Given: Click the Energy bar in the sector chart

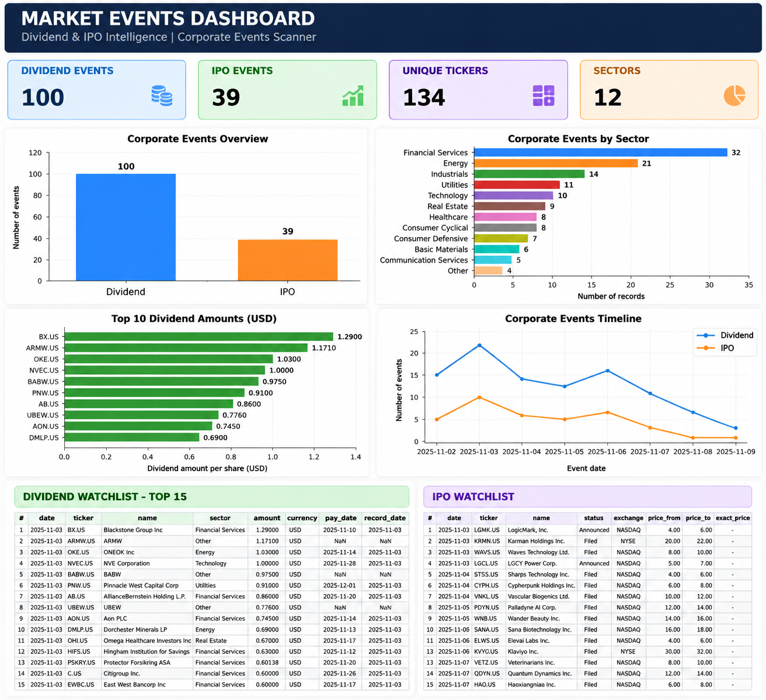Looking at the screenshot, I should 556,163.
